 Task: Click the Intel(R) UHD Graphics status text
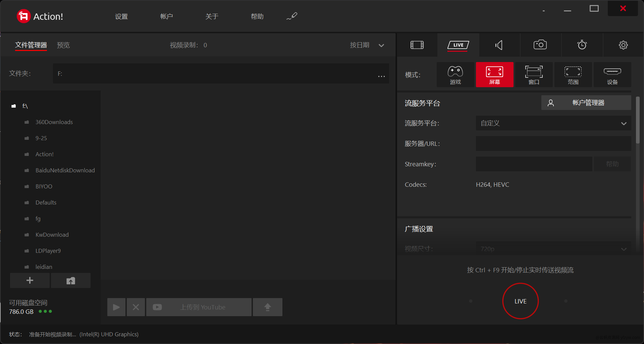109,334
